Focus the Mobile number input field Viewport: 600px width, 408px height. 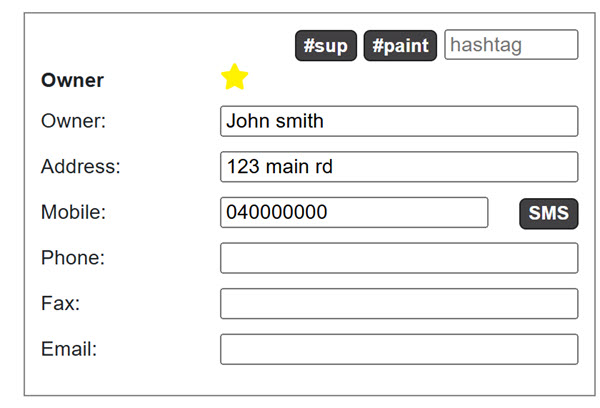(x=354, y=212)
